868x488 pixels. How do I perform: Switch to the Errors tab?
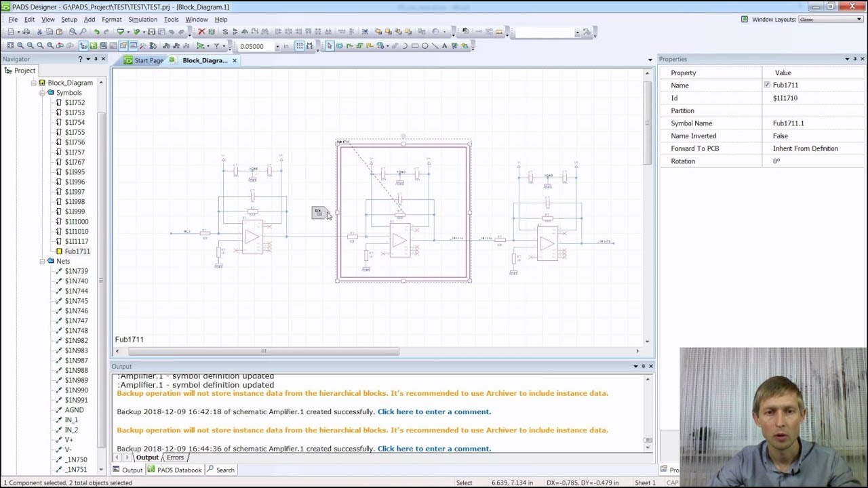175,457
